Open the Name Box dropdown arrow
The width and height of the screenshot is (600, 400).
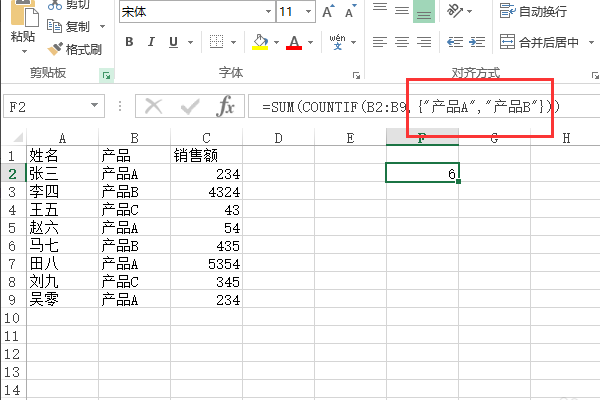point(95,105)
